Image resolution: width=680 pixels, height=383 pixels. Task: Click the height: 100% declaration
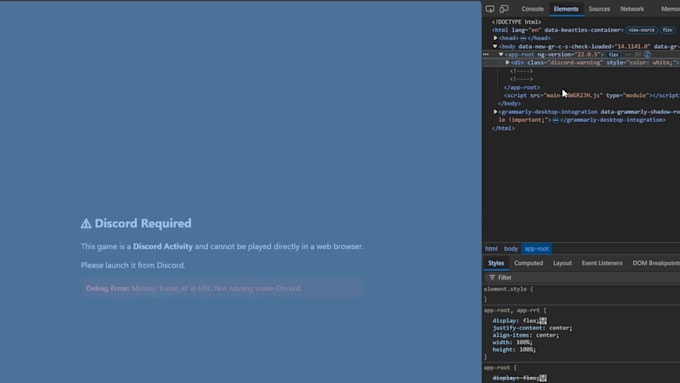tap(514, 350)
